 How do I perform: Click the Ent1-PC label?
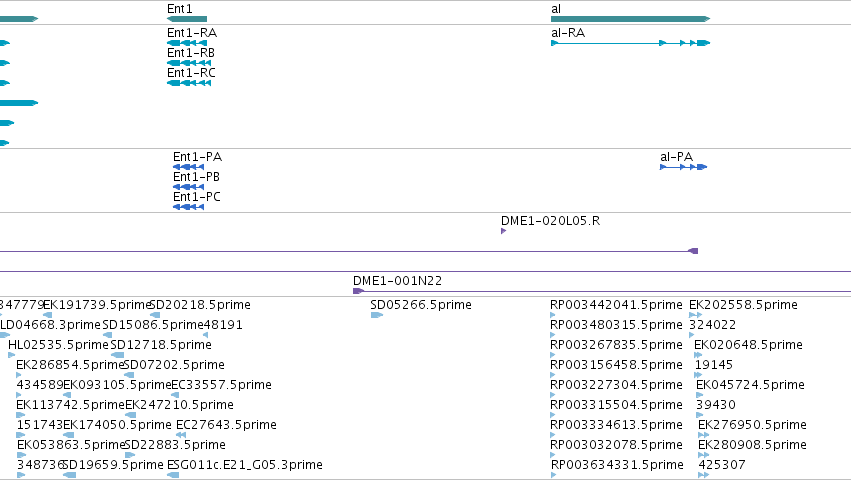[x=197, y=197]
